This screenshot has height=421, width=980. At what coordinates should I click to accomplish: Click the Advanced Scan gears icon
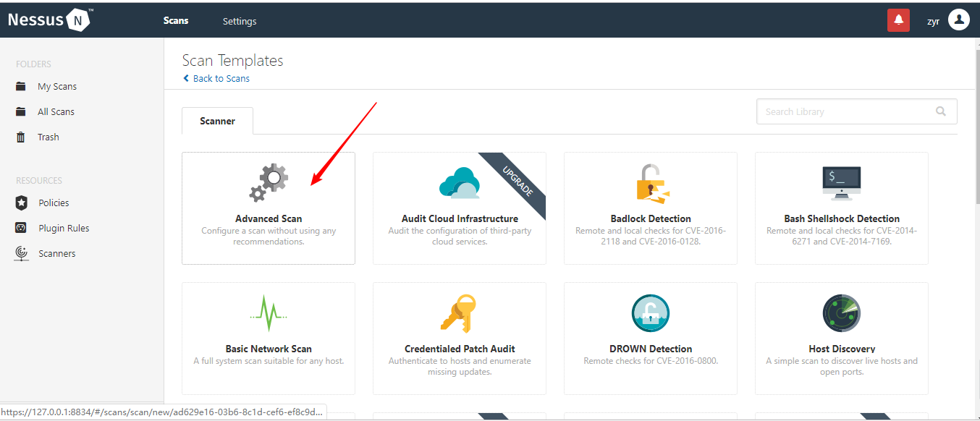pos(269,183)
